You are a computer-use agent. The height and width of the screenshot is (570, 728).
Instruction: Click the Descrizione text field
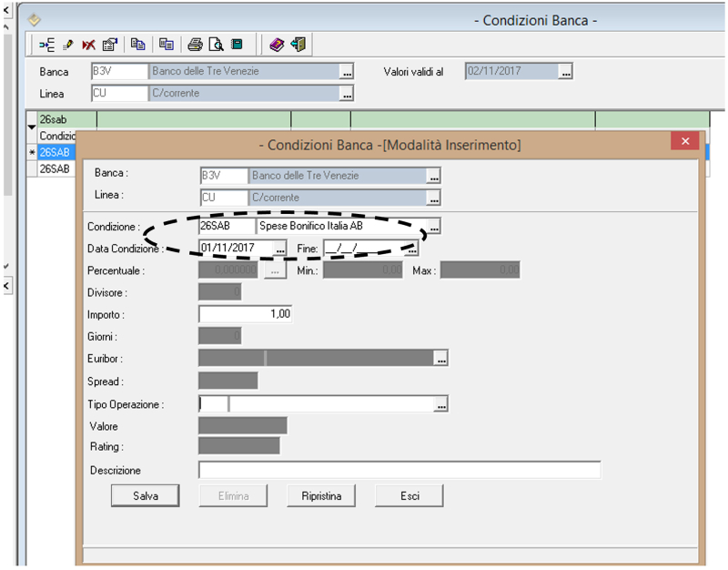tap(399, 470)
